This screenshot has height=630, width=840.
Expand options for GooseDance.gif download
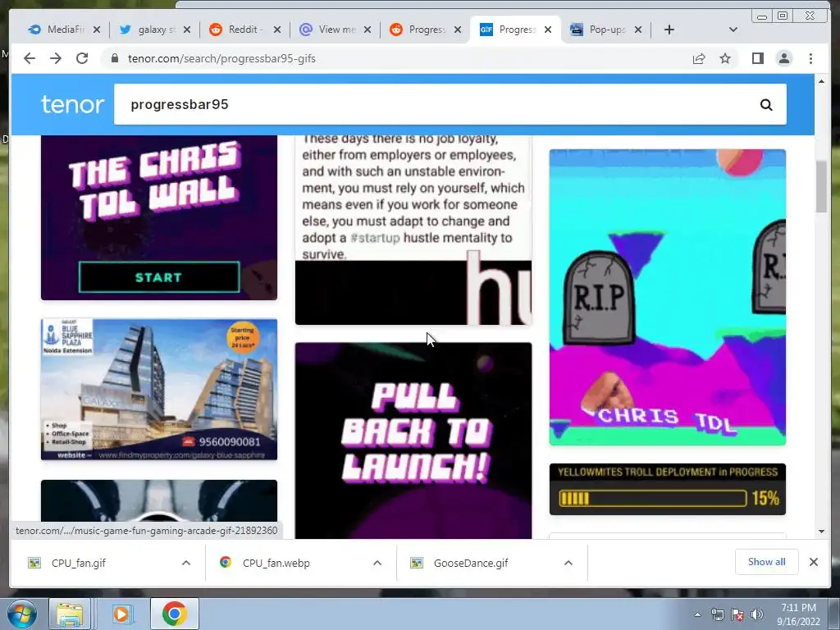(568, 563)
